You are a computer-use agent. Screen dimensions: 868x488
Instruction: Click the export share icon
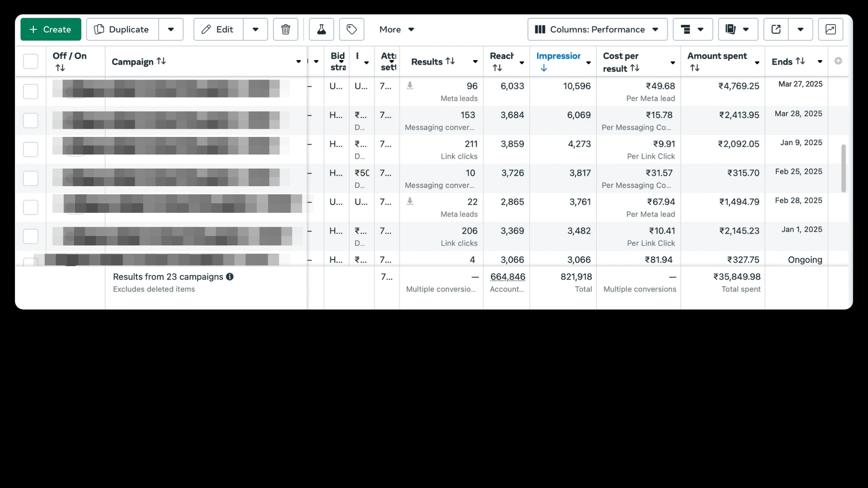[x=776, y=29]
